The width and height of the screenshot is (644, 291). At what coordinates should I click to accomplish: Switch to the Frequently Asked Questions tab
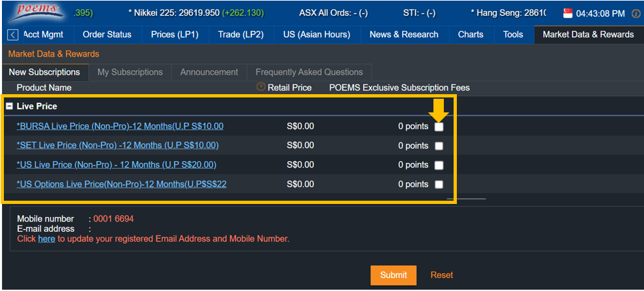coord(309,72)
